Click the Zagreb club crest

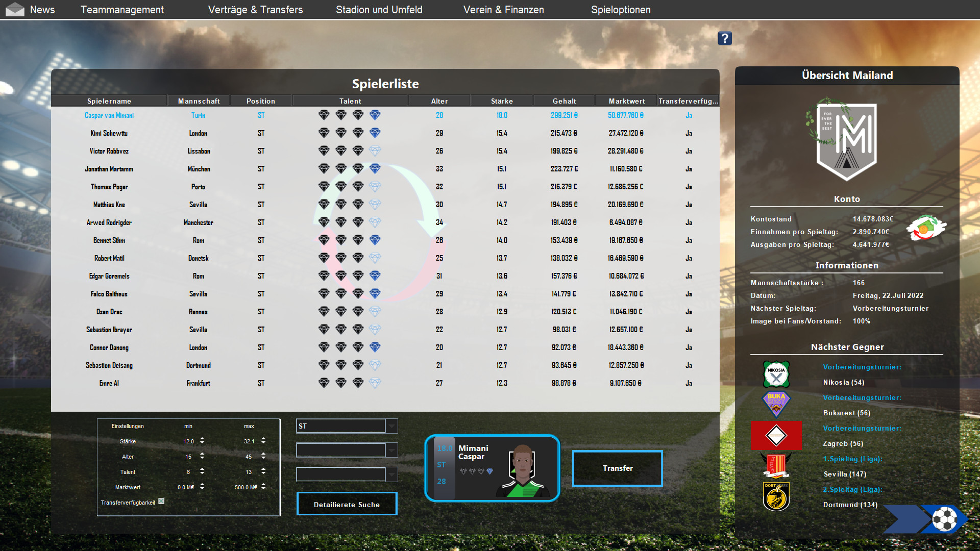[x=776, y=435]
